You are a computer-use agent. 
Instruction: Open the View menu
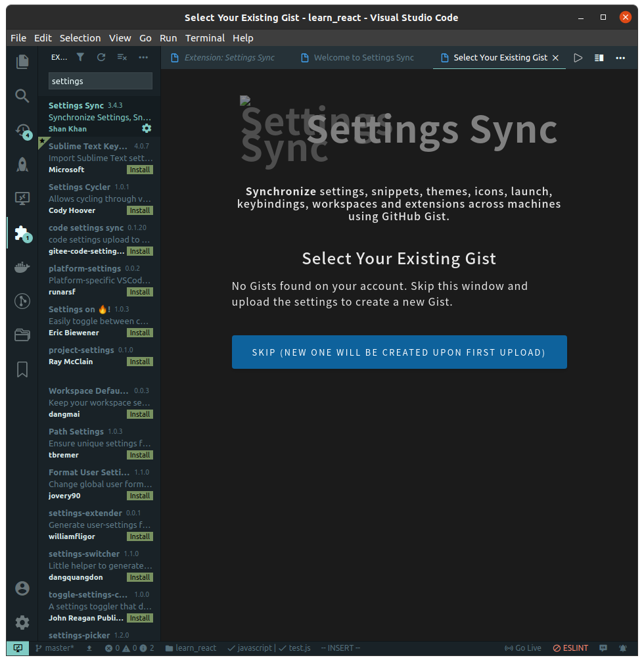[x=120, y=38]
